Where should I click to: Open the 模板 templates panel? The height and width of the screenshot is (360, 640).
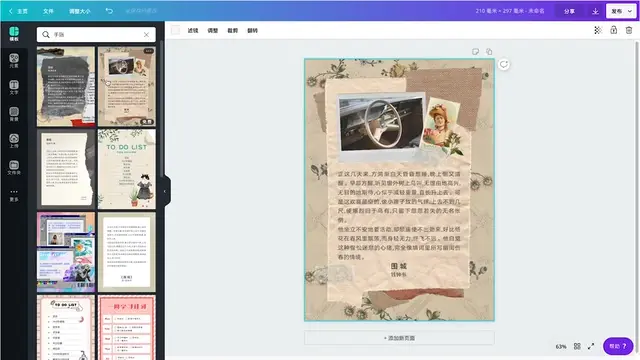tap(14, 34)
